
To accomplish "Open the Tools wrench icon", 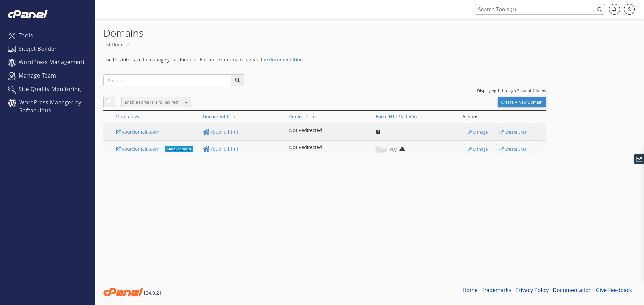I will click(x=12, y=36).
